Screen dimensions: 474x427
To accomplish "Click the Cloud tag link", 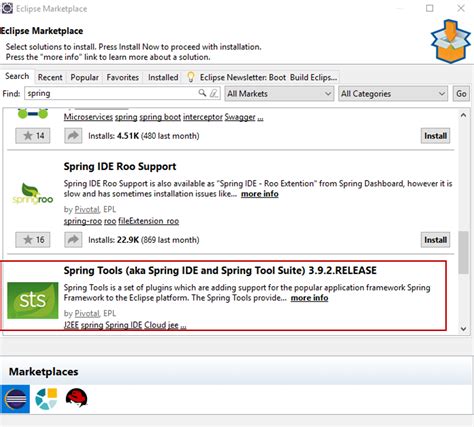I will tap(155, 325).
